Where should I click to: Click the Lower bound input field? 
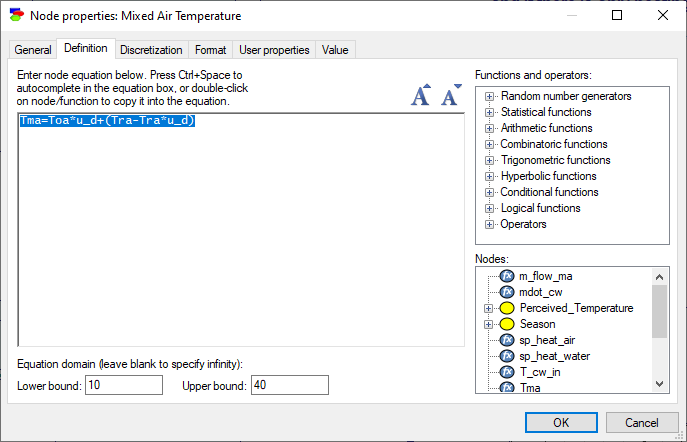124,385
